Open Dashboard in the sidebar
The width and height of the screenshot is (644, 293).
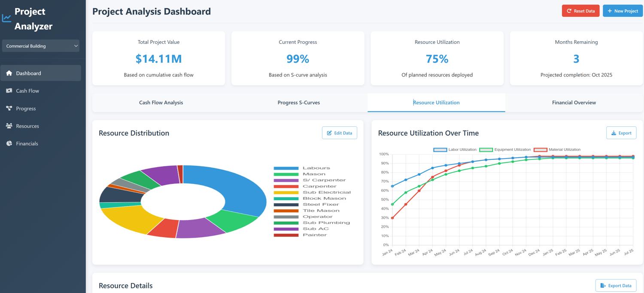(41, 73)
